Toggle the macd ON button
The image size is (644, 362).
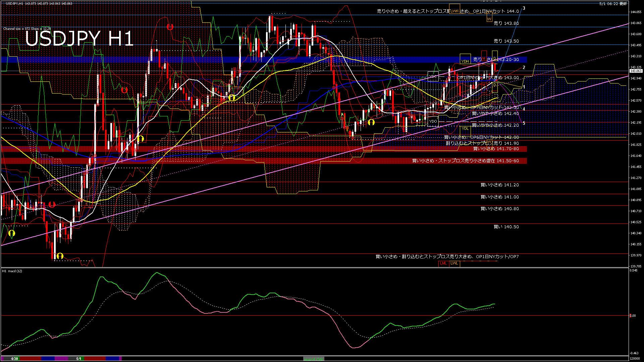314,359
